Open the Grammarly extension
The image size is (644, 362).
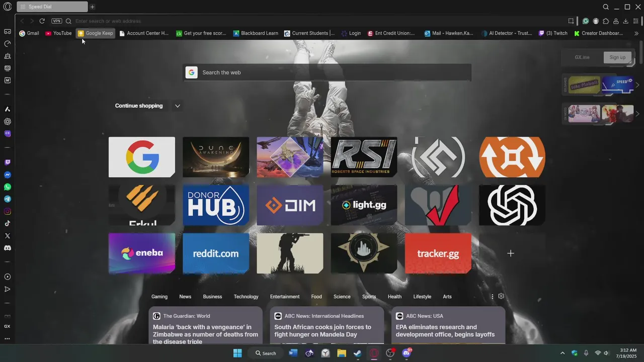(586, 21)
